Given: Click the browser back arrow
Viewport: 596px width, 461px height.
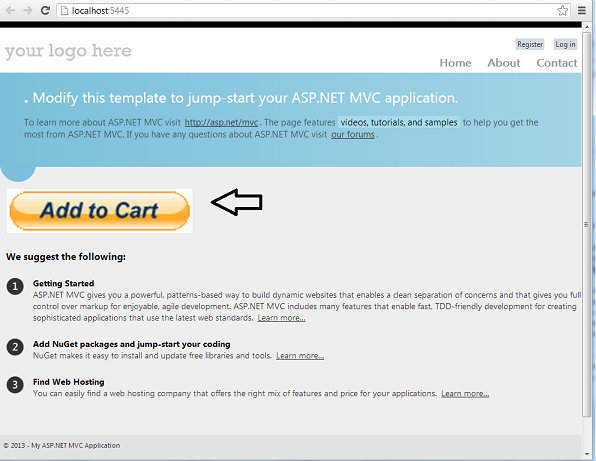Looking at the screenshot, I should click(x=10, y=10).
